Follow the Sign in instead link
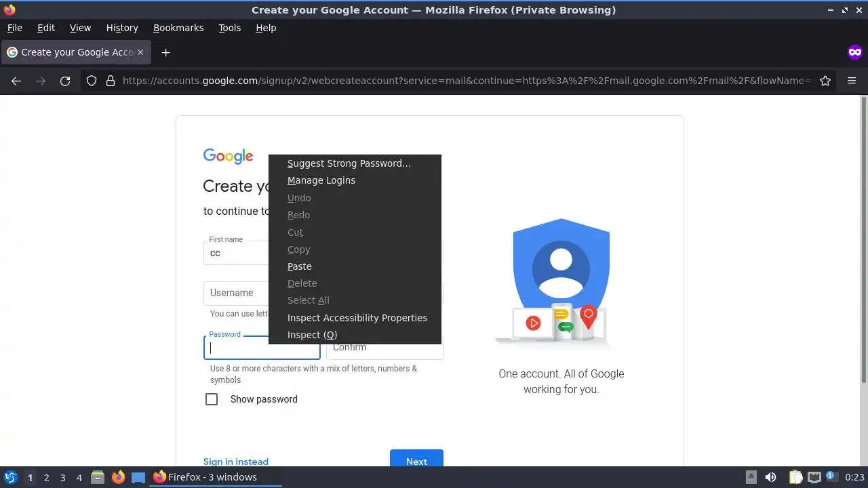 236,462
